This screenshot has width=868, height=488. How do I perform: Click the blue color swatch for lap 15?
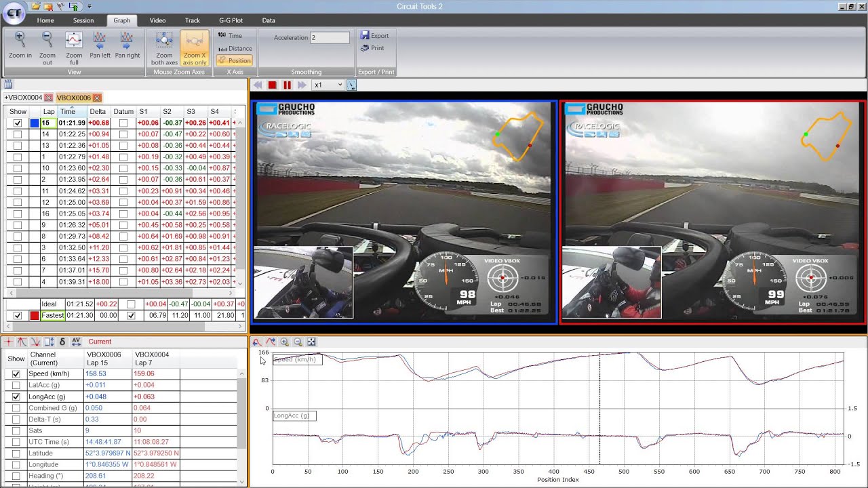pos(35,123)
